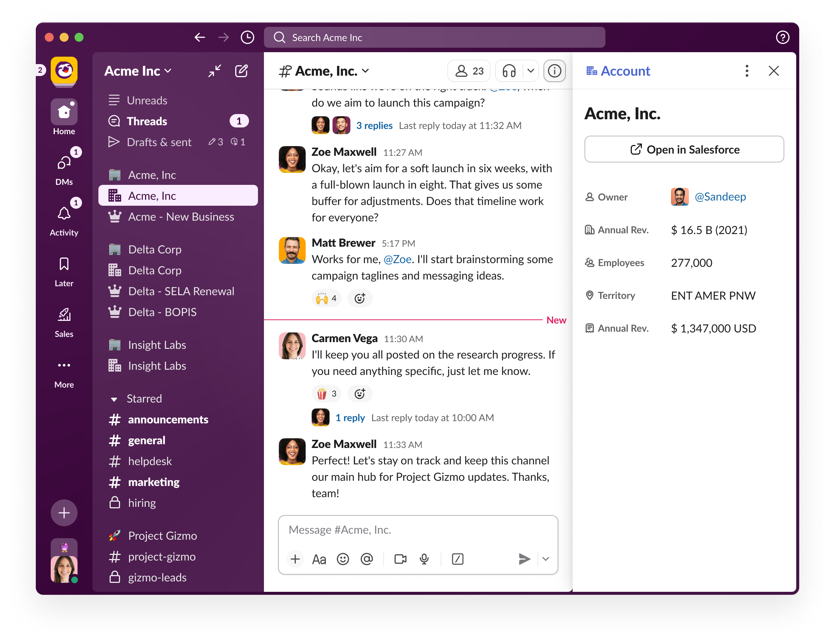Click the round plus create button
The image size is (835, 644).
point(64,512)
